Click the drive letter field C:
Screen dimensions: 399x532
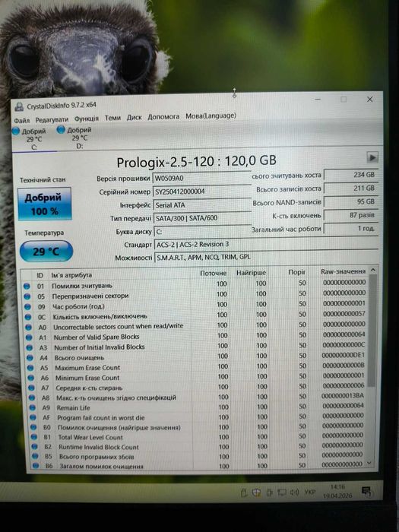click(x=203, y=231)
